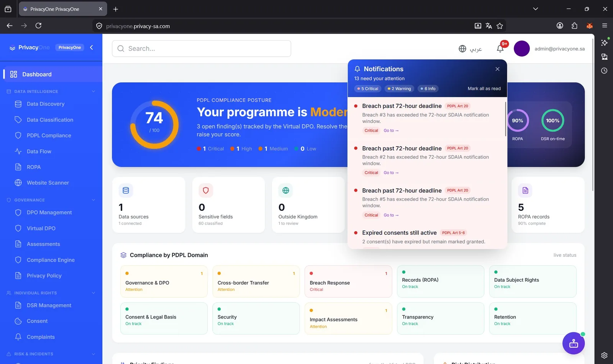Image resolution: width=613 pixels, height=364 pixels.
Task: Click the DPO Management shield icon
Action: coord(18,212)
